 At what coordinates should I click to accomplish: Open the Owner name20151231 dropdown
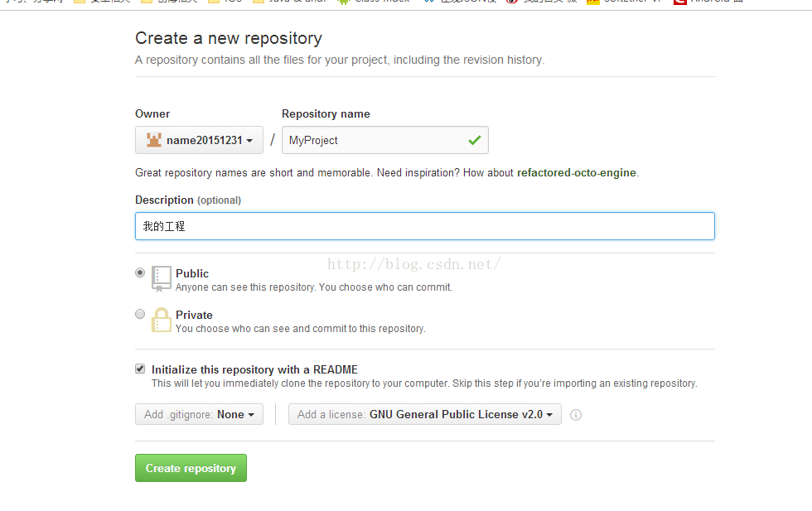click(199, 140)
